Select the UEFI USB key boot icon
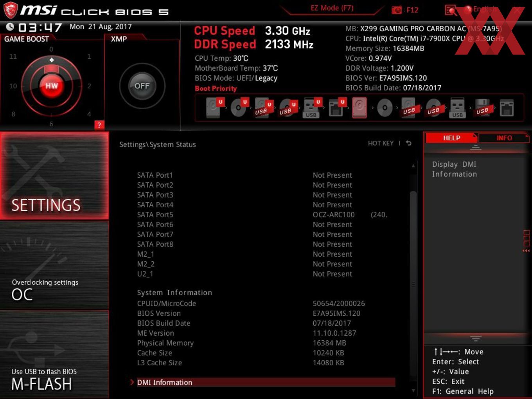 click(x=311, y=108)
